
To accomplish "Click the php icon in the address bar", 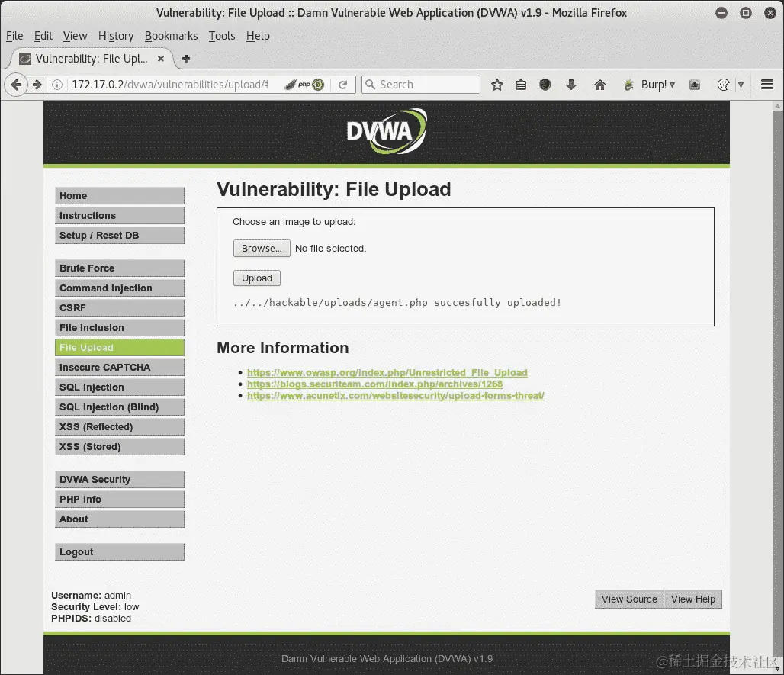I will (304, 85).
